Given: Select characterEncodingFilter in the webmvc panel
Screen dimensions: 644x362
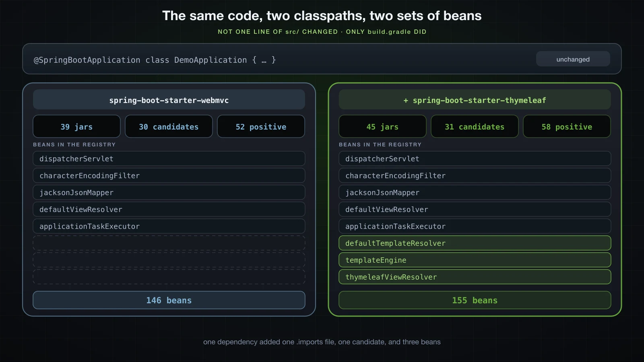Looking at the screenshot, I should [x=169, y=175].
